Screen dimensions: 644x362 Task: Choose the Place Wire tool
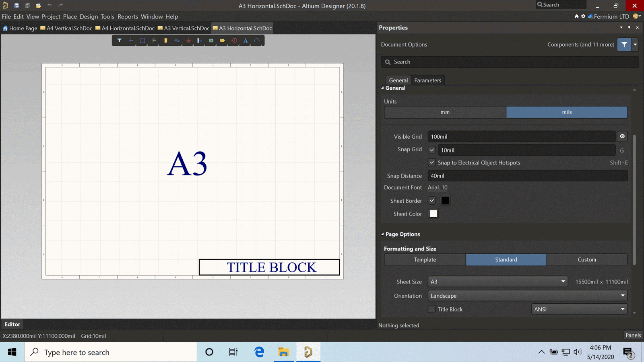point(177,41)
